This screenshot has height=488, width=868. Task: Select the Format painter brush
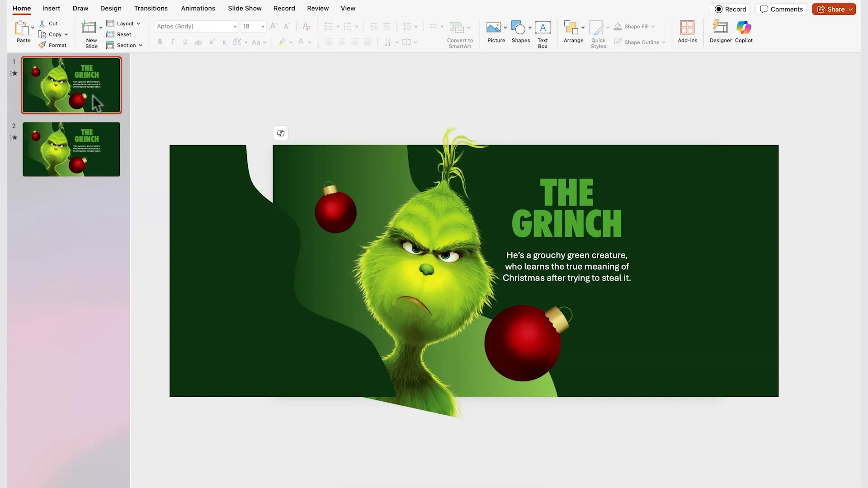(x=42, y=45)
